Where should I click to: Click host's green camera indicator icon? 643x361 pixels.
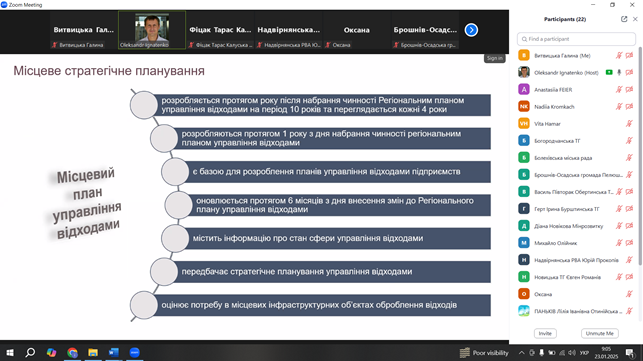pos(609,72)
